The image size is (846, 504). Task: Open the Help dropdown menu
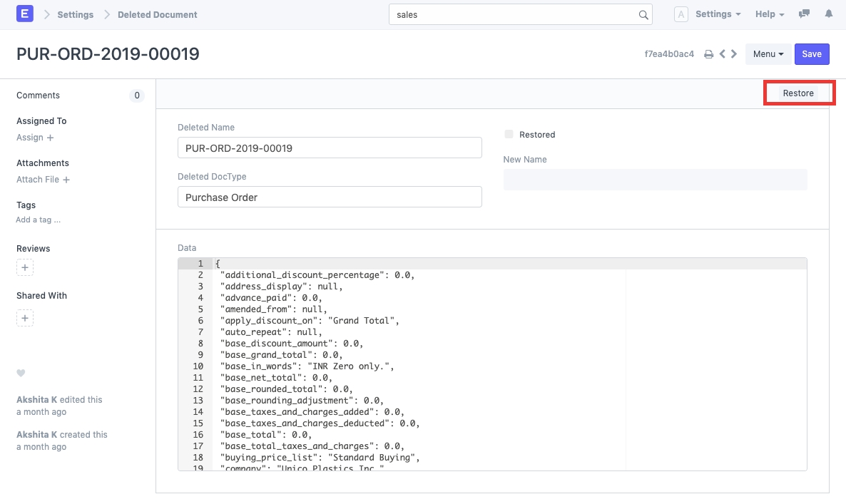click(x=770, y=14)
